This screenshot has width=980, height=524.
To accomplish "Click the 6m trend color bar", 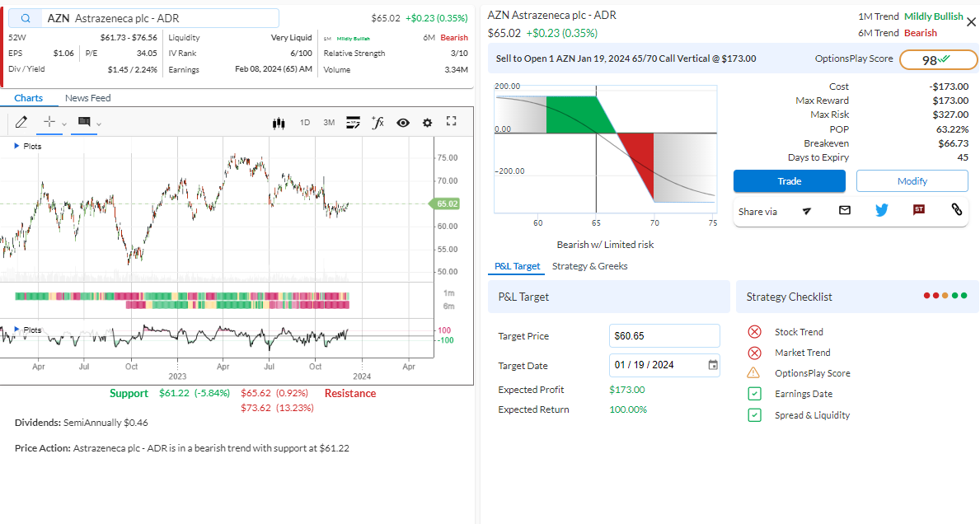I will pos(237,306).
